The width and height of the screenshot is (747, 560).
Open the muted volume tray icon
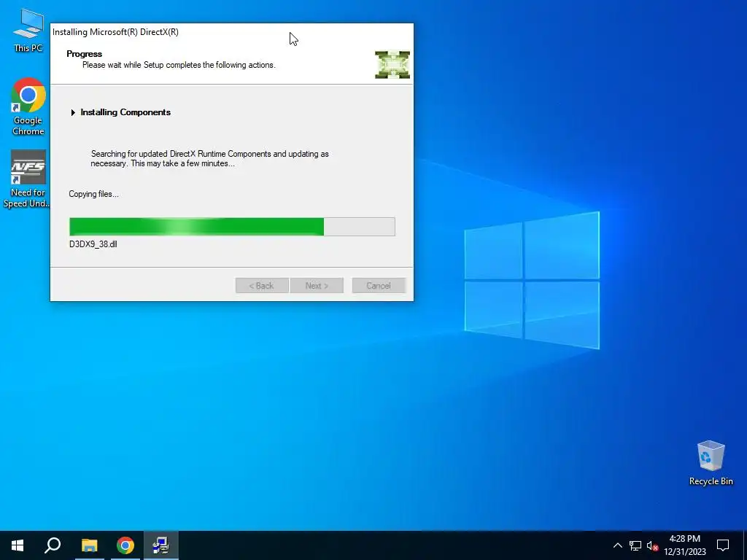(652, 545)
